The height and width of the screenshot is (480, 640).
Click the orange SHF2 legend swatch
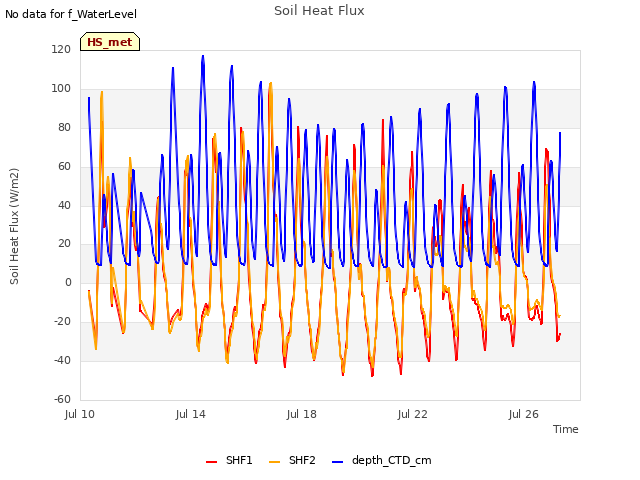(x=275, y=462)
